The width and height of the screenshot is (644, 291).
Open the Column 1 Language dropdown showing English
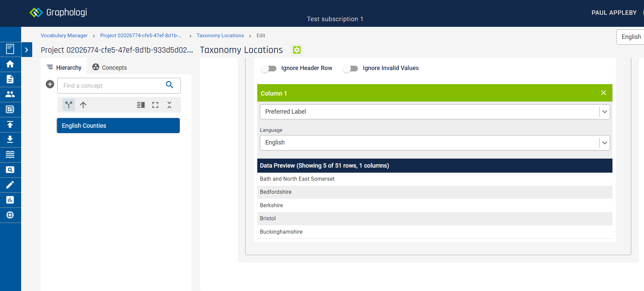pos(435,142)
